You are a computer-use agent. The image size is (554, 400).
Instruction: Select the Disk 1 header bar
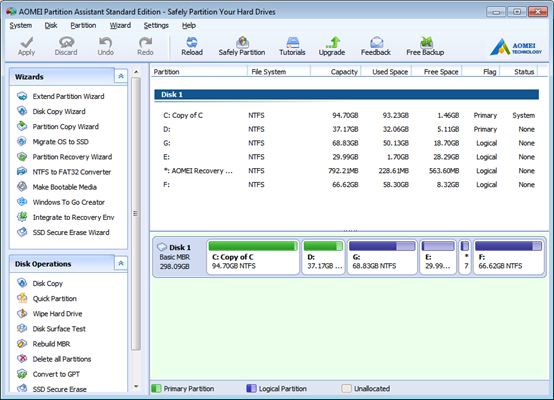[x=346, y=94]
